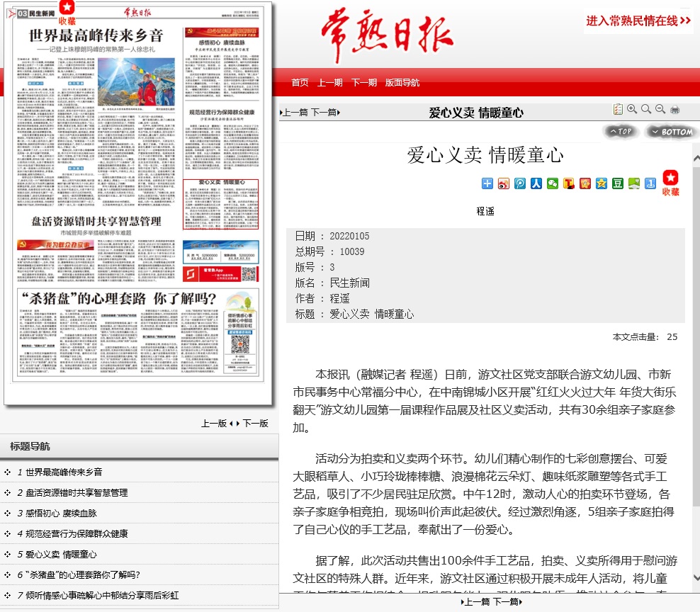Click 上一篇 in top article bar
The width and height of the screenshot is (700, 612).
pyautogui.click(x=294, y=113)
